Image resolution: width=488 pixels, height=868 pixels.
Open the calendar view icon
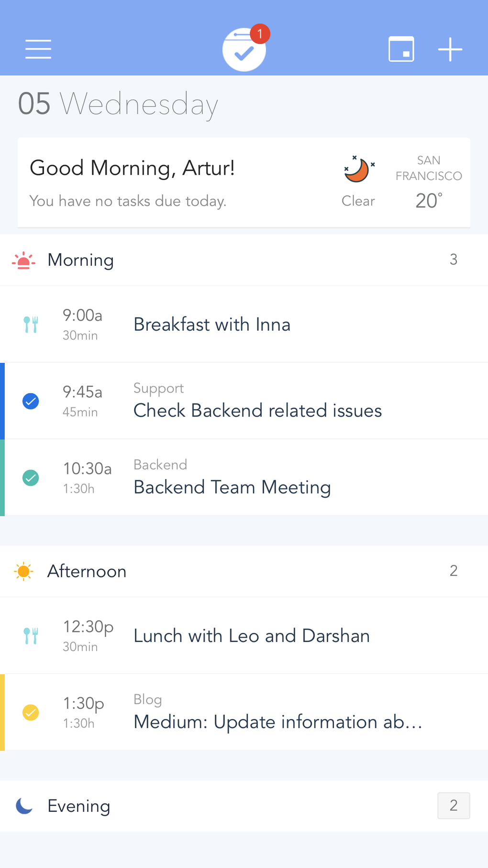pyautogui.click(x=401, y=49)
